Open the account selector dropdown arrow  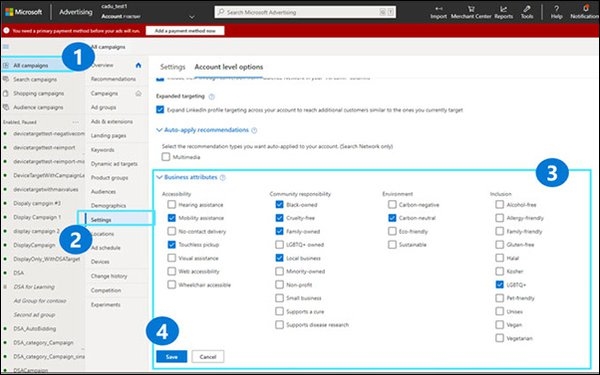(x=192, y=17)
